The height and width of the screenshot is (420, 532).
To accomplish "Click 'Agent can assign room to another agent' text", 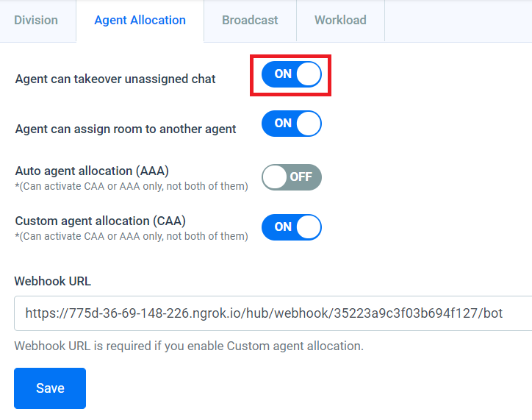I will 126,129.
